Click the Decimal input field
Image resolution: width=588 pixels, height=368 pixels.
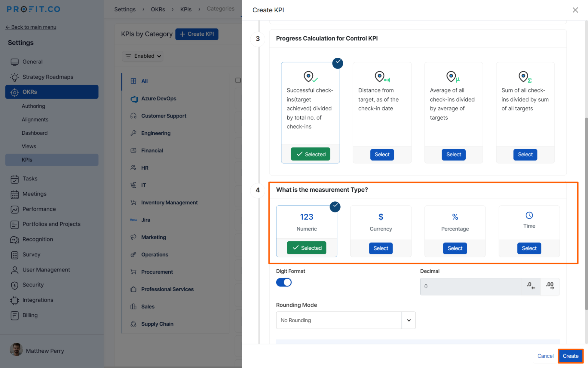471,286
